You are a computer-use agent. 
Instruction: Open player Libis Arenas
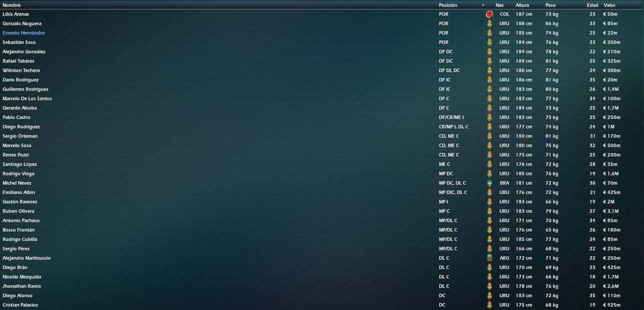[x=16, y=14]
